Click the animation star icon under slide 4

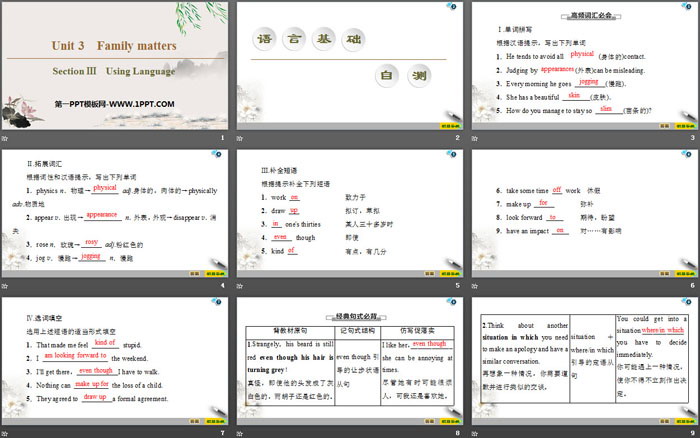[x=6, y=286]
